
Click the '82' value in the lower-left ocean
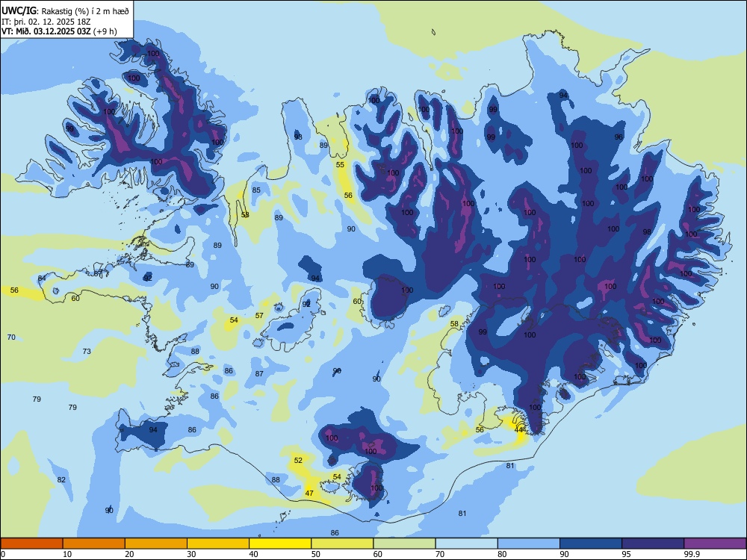[61, 479]
